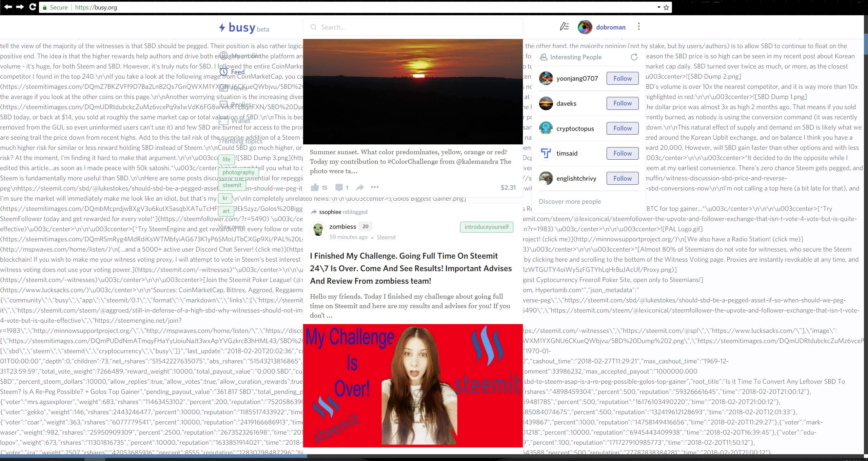The image size is (868, 461).
Task: Bookmark page with the star icon
Action: pyautogui.click(x=666, y=7)
